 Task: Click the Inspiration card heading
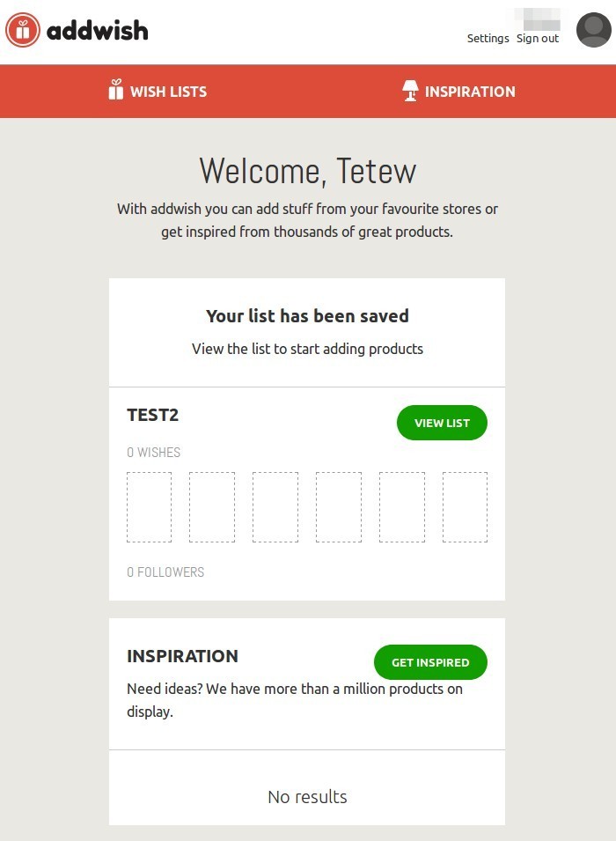click(x=182, y=656)
